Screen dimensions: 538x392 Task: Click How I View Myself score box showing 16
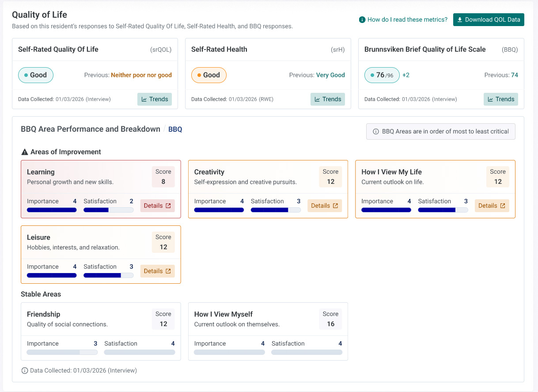point(330,319)
